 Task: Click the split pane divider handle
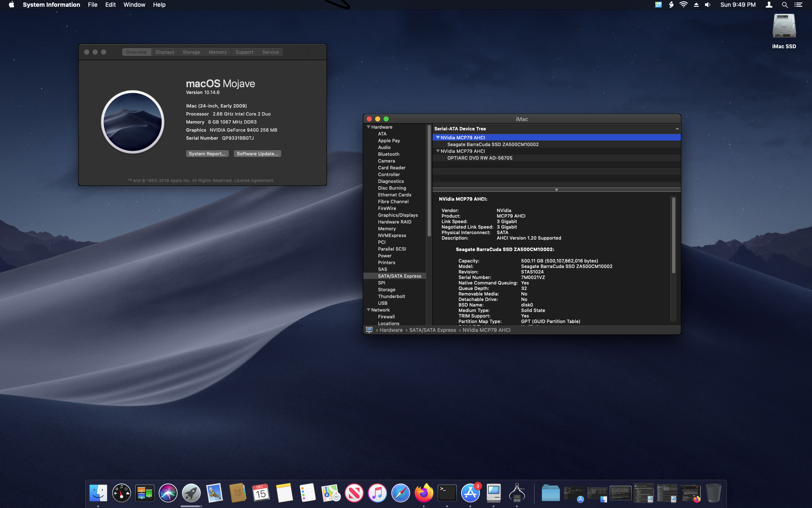(x=557, y=190)
